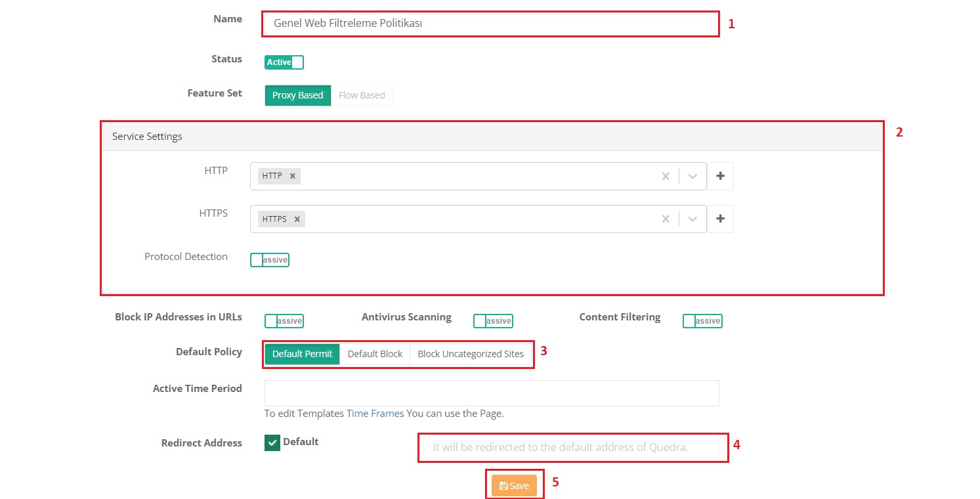Image resolution: width=980 pixels, height=499 pixels.
Task: Choose Block Uncategorized Sites policy
Action: tap(470, 354)
